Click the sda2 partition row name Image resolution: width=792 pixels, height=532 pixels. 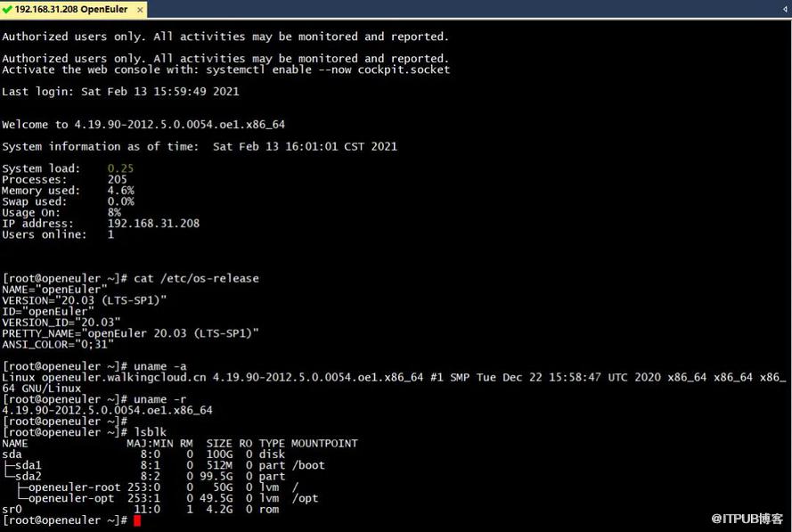pyautogui.click(x=29, y=477)
